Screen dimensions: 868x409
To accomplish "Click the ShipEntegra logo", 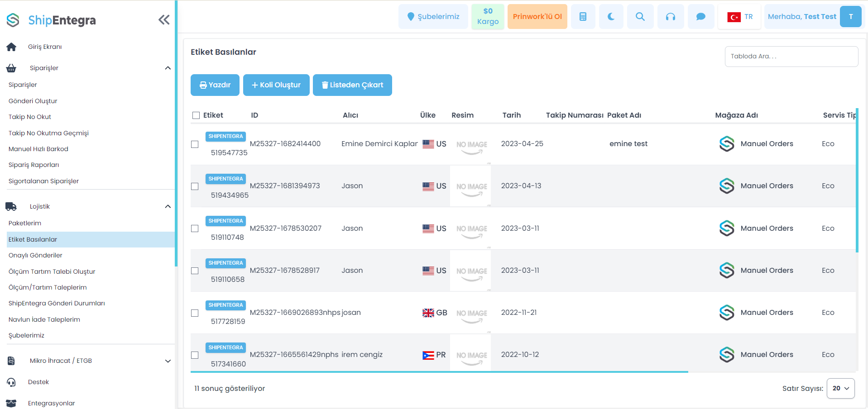I will pyautogui.click(x=51, y=20).
